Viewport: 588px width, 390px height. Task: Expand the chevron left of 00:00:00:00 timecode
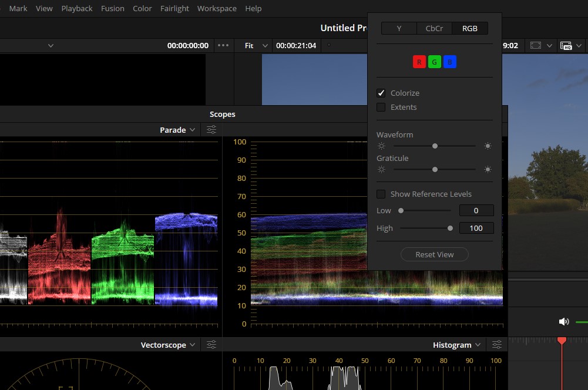click(x=51, y=45)
